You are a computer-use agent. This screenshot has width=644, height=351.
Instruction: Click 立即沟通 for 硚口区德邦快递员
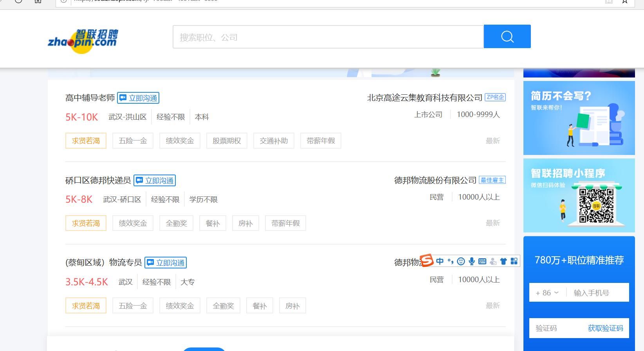[x=155, y=180]
